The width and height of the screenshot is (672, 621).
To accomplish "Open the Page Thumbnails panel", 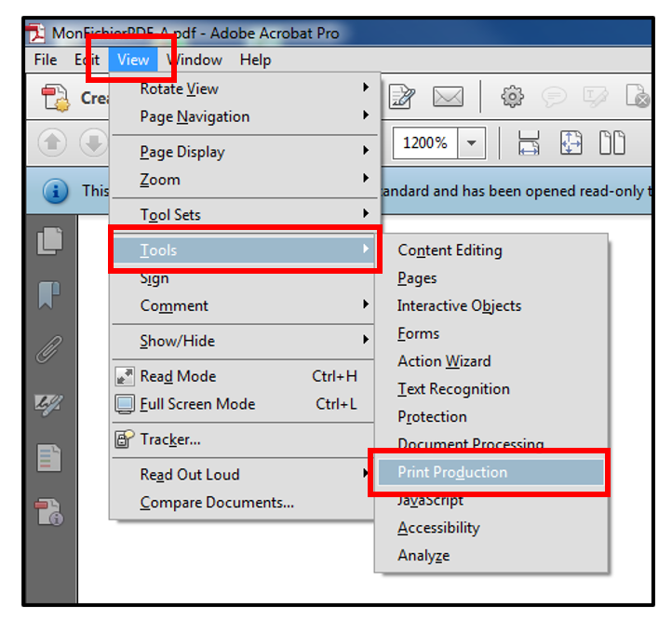I will coord(50,241).
